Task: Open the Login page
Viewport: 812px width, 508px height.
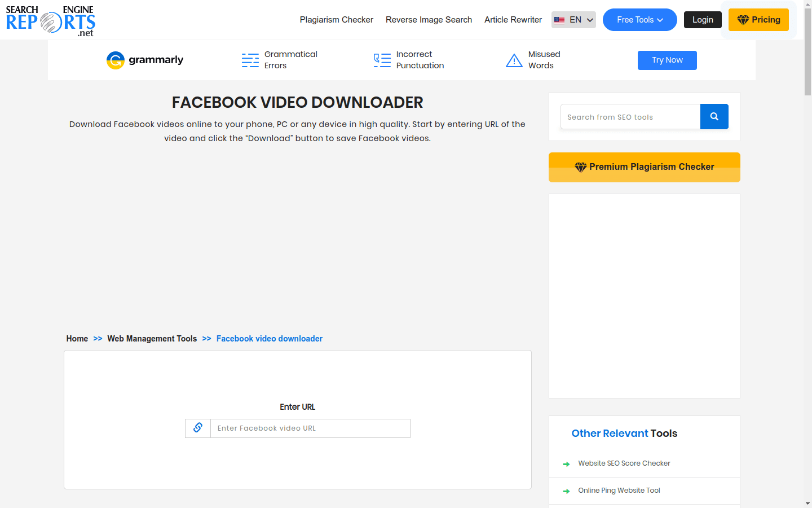Action: click(x=703, y=19)
